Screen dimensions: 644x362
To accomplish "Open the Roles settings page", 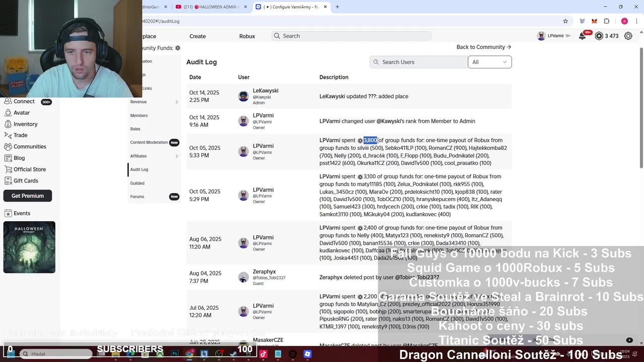I will click(135, 129).
